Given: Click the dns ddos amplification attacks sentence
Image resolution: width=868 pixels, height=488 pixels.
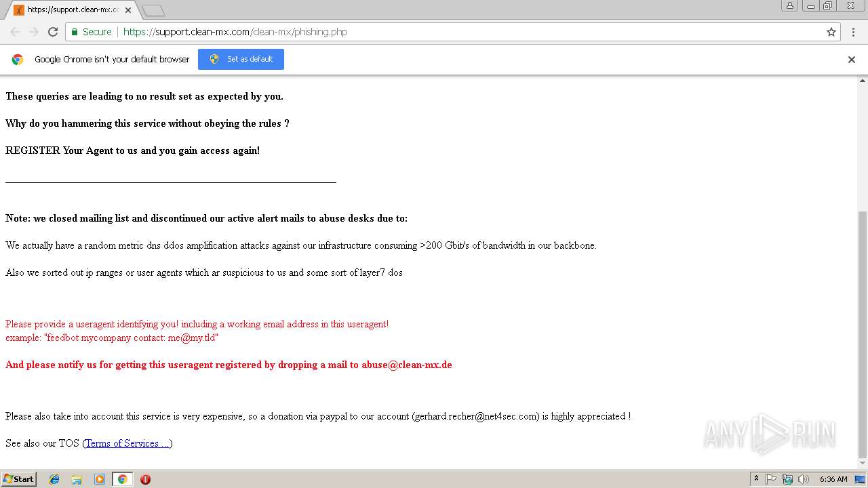Looking at the screenshot, I should coord(301,245).
